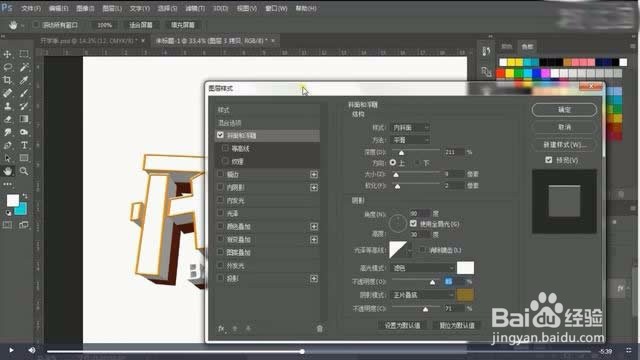Toggle Quick Mask mode icon
The width and height of the screenshot is (640, 360).
[7, 225]
